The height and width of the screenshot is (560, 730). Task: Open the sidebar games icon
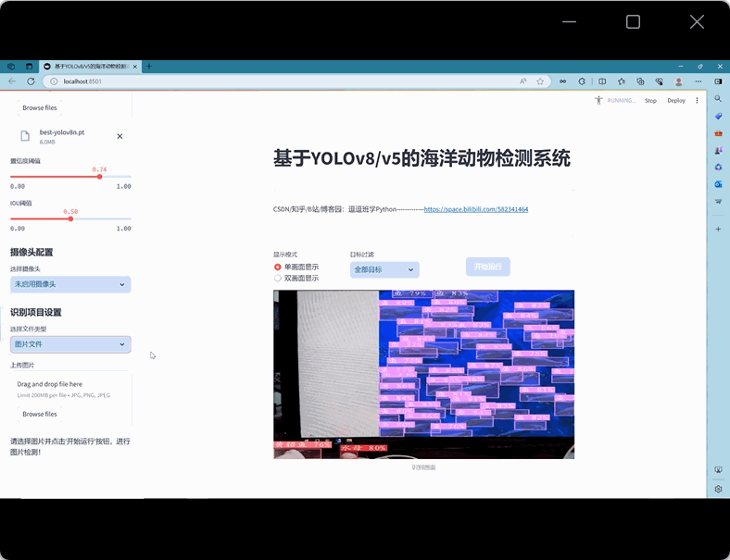718,150
